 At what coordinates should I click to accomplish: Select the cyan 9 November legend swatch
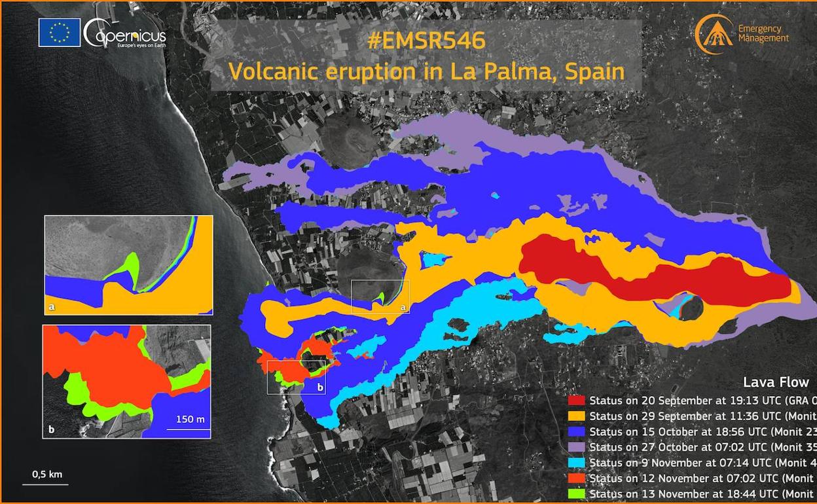(577, 463)
